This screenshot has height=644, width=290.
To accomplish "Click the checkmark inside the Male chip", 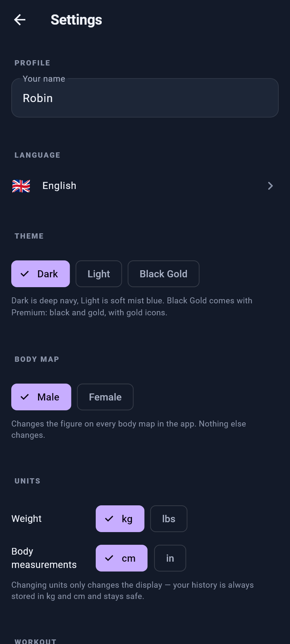I will coord(25,397).
